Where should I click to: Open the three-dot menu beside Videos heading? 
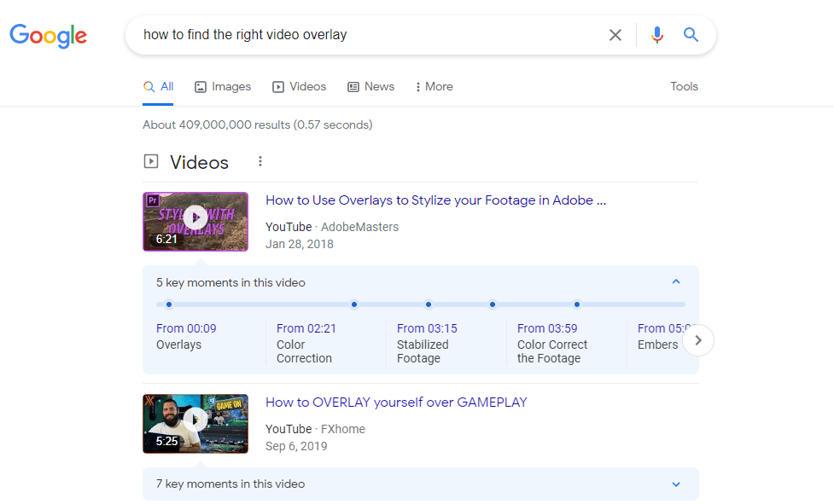[x=260, y=162]
